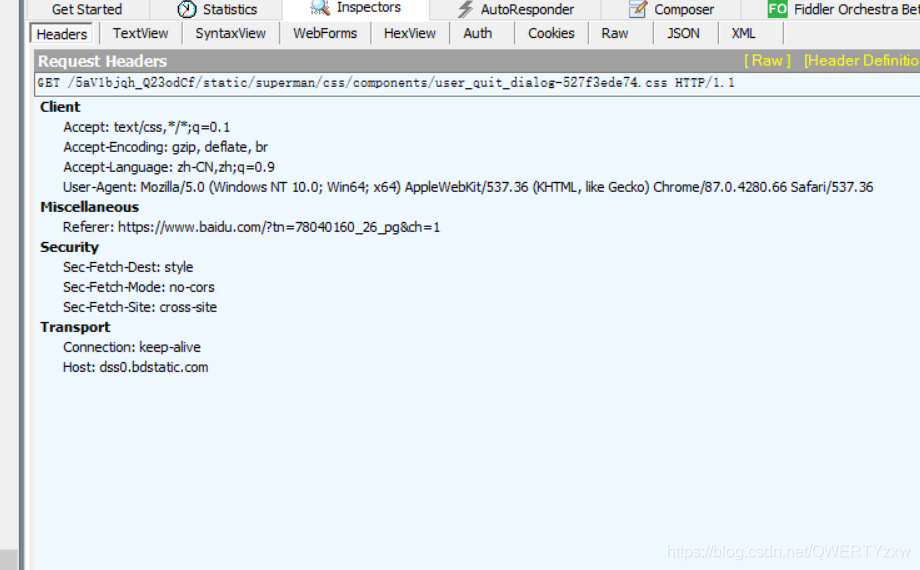
Task: Select the Accept-Language: zh-CN header
Action: click(169, 167)
